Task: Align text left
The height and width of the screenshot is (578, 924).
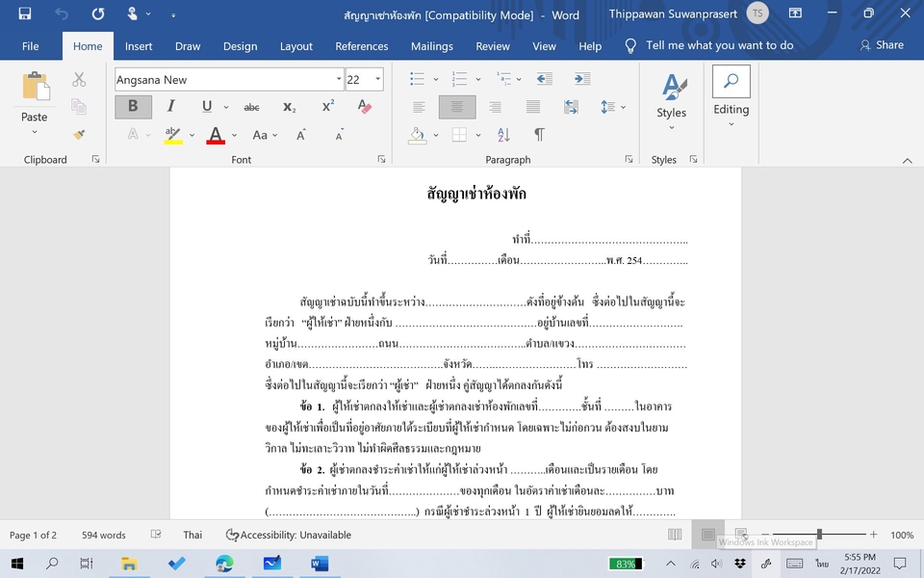Action: point(419,107)
